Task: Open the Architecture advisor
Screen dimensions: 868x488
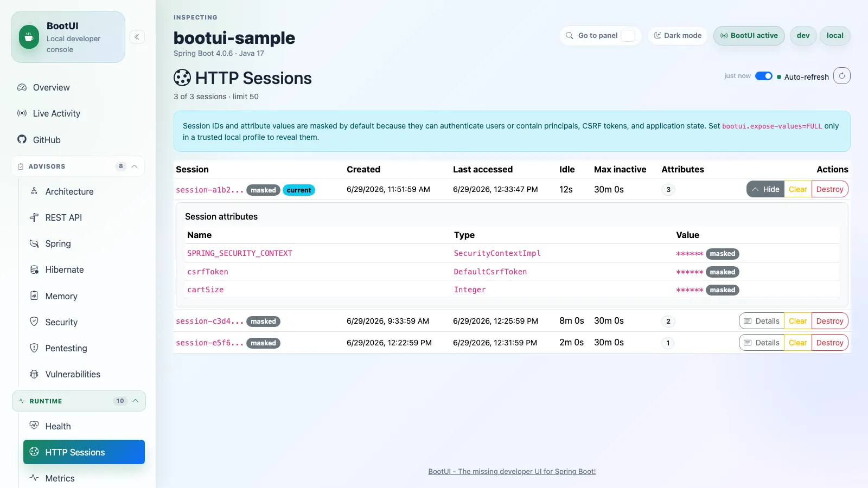Action: (x=84, y=191)
